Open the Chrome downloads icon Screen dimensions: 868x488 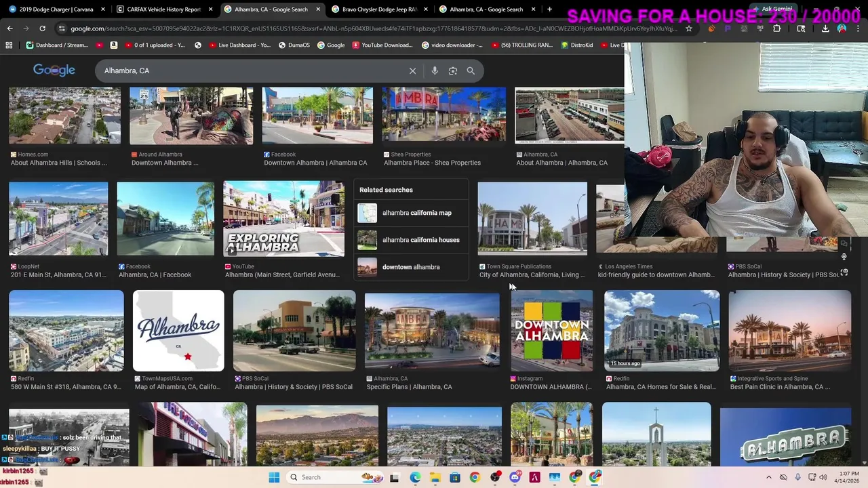(825, 28)
